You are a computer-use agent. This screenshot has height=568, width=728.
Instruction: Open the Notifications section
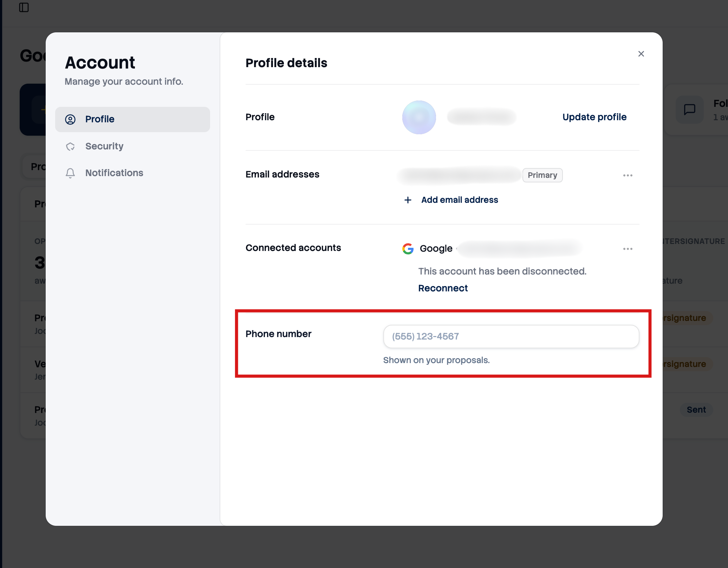[x=132, y=173]
